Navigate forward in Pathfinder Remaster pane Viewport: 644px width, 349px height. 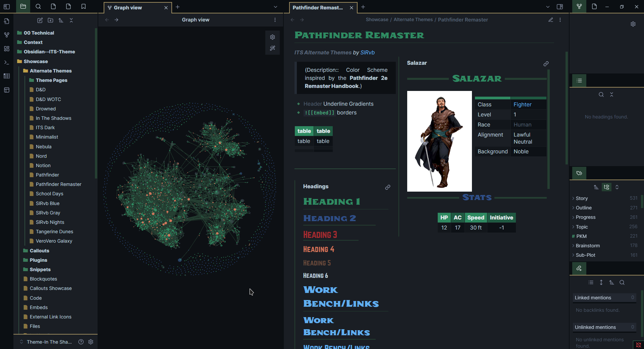tap(302, 20)
